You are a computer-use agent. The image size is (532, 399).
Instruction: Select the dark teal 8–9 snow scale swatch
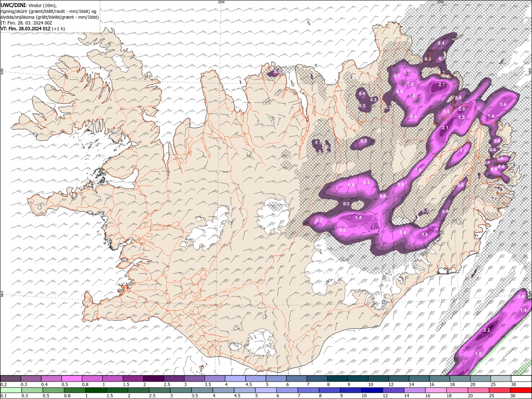coord(337,379)
